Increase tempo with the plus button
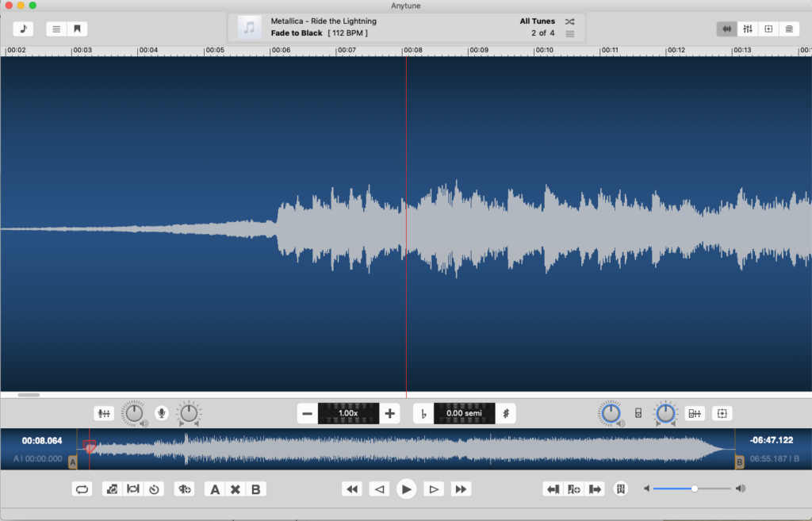812x521 pixels. 389,413
